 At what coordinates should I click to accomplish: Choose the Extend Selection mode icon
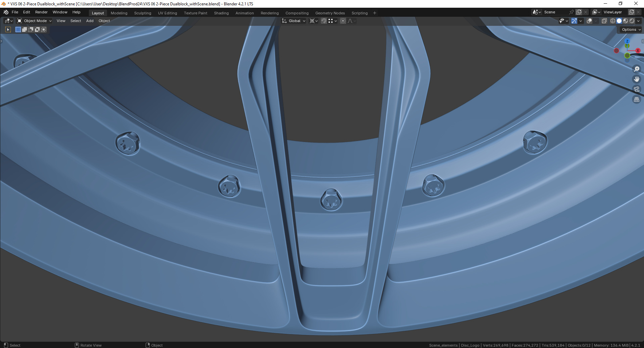(24, 30)
